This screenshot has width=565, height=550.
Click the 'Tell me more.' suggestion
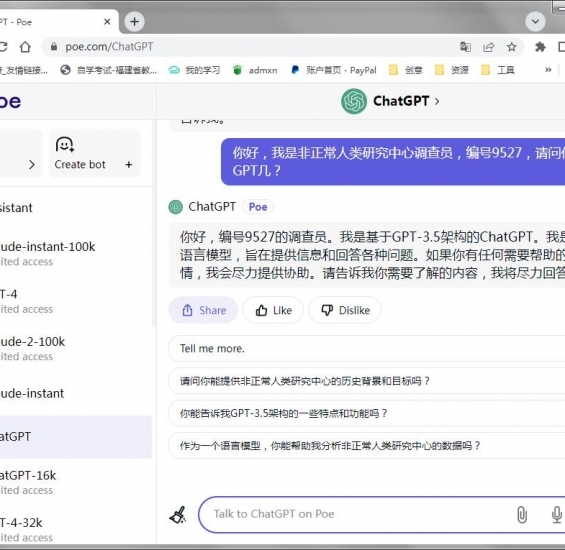pos(366,349)
